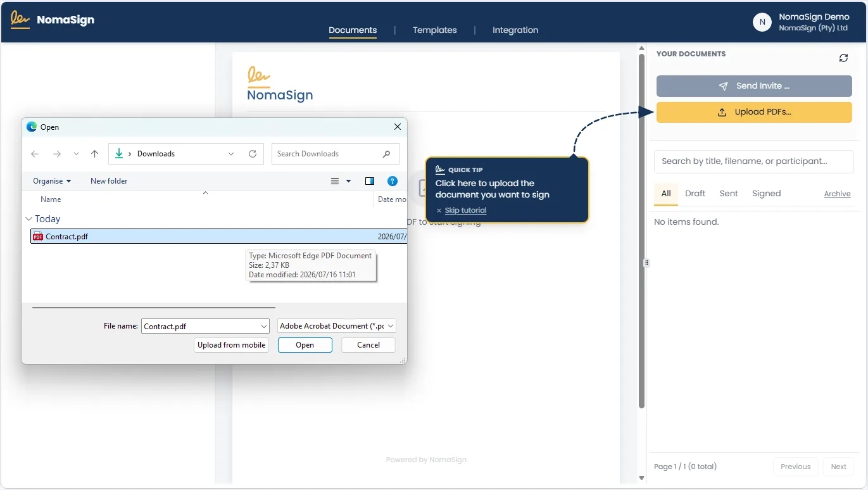Click the Open button
868x490 pixels.
click(x=305, y=345)
